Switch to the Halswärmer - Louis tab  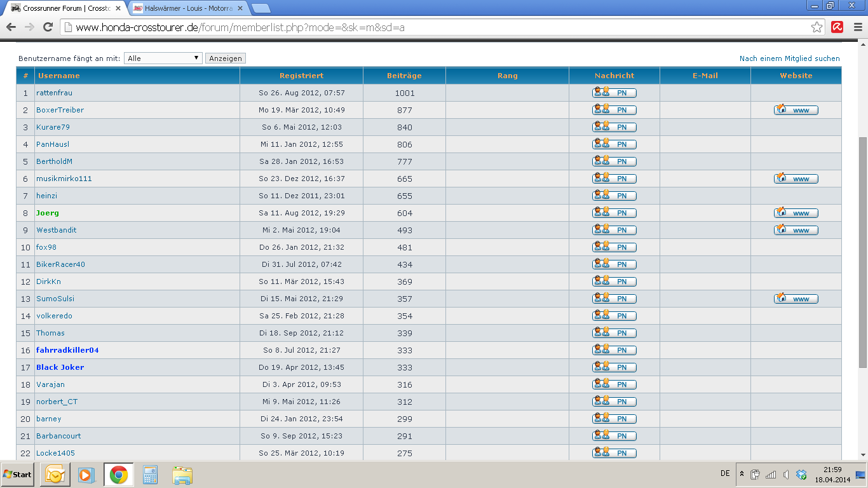[x=187, y=9]
